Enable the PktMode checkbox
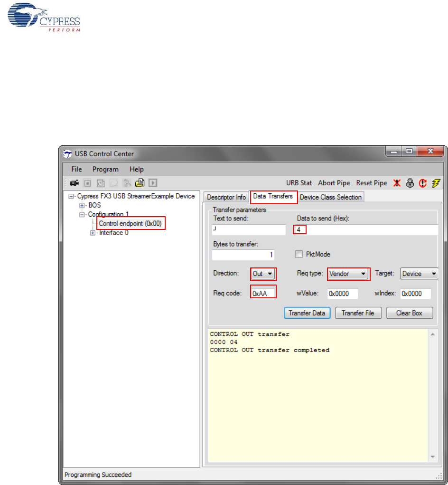448x485 pixels. click(299, 254)
